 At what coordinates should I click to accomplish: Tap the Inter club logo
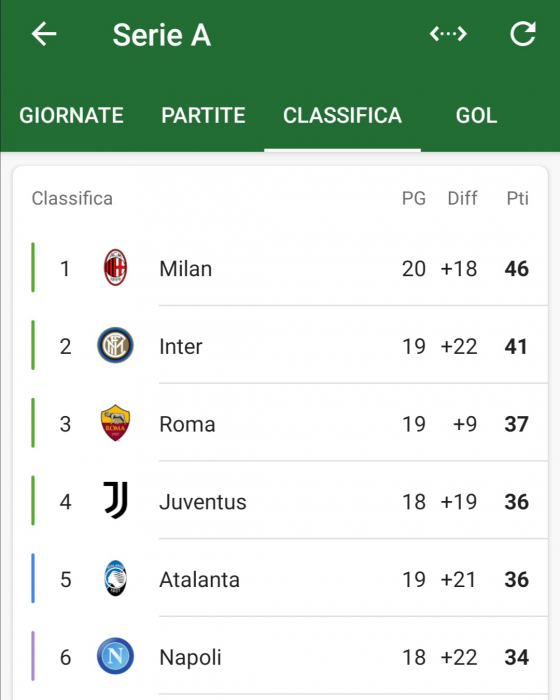(x=115, y=345)
